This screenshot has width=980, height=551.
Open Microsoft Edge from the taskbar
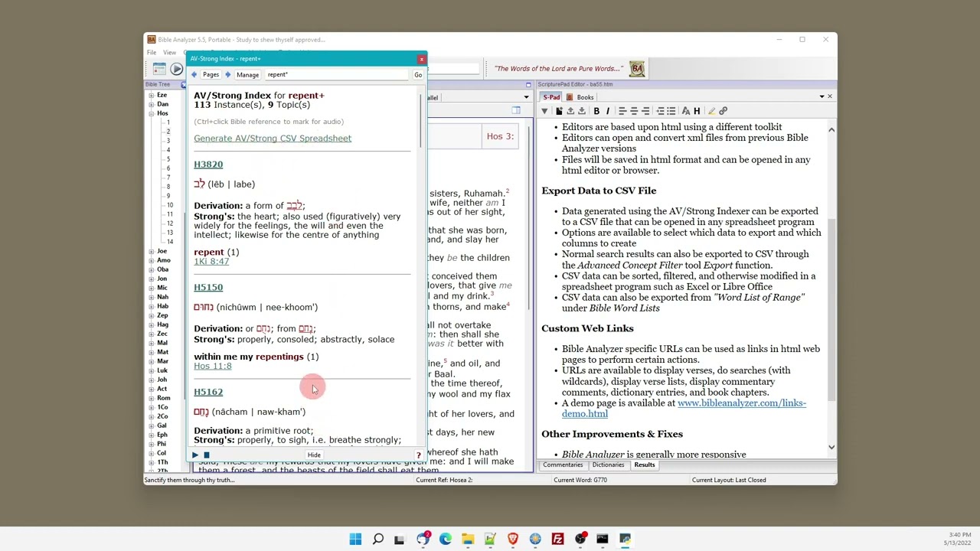[x=446, y=539]
